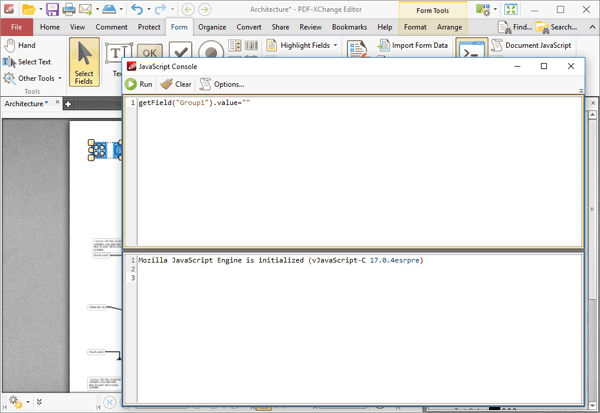
Task: Switch to the Home ribbon tab
Action: click(50, 27)
